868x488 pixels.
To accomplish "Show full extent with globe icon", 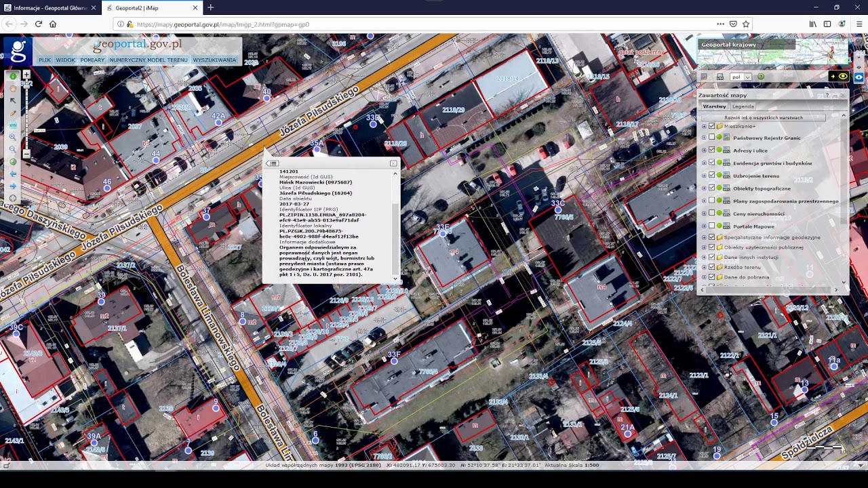I will 13,161.
